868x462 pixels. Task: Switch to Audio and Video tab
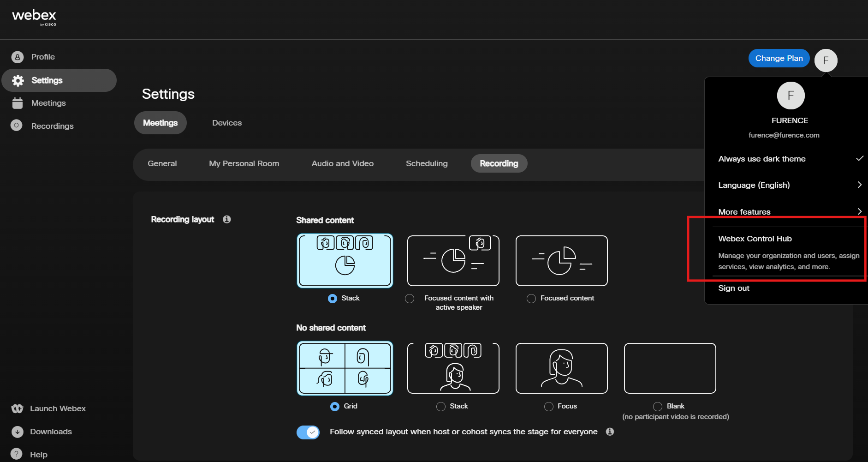tap(342, 163)
